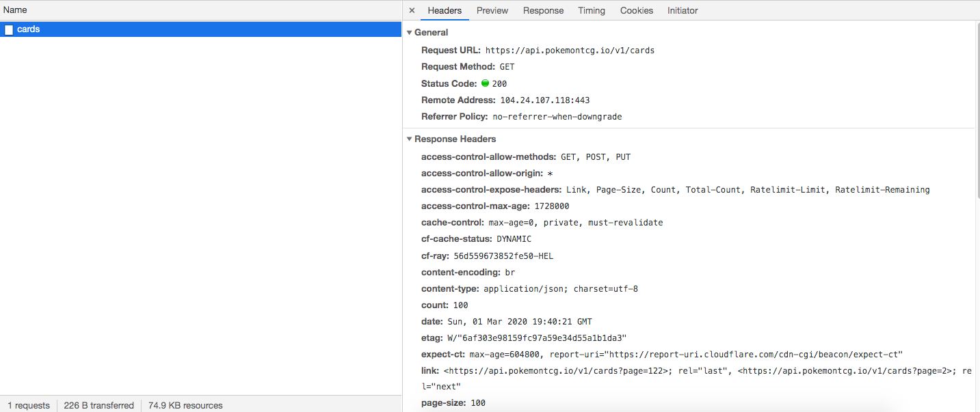Open the Response tab
Screen dimensions: 980x412
[x=543, y=10]
